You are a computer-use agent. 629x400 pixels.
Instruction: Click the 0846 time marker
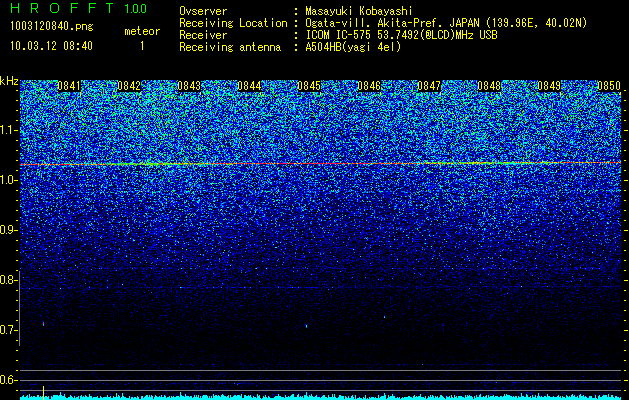tap(369, 86)
